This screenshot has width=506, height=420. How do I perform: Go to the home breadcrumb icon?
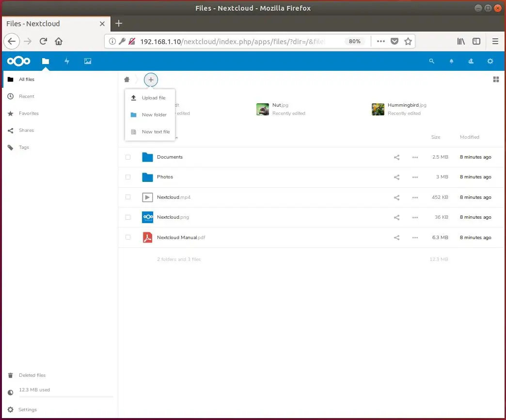pyautogui.click(x=127, y=80)
